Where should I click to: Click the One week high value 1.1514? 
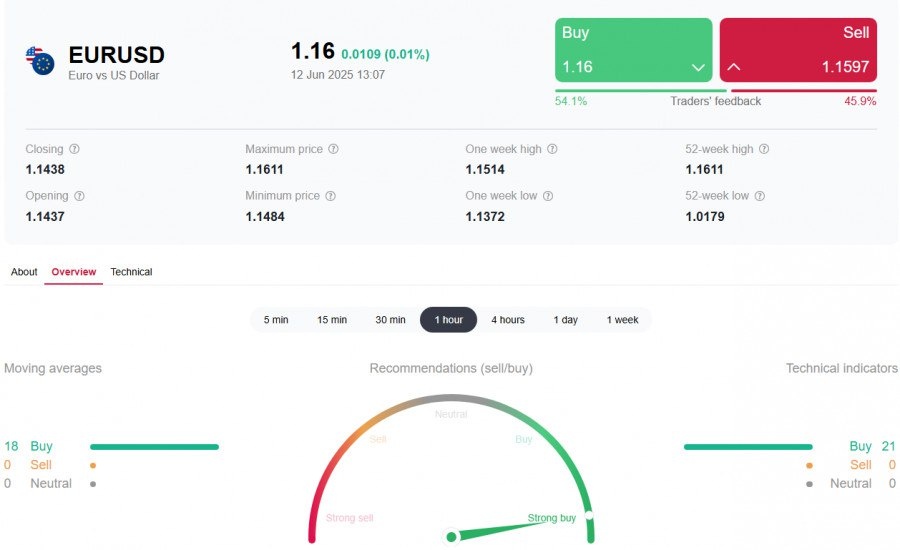pos(485,169)
